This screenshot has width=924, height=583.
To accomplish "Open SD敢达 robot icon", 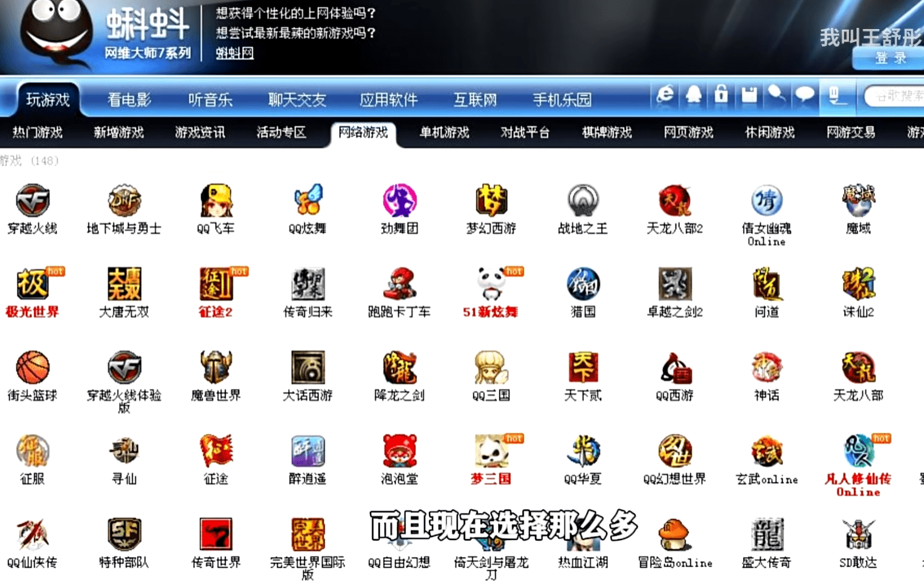I will click(x=858, y=535).
